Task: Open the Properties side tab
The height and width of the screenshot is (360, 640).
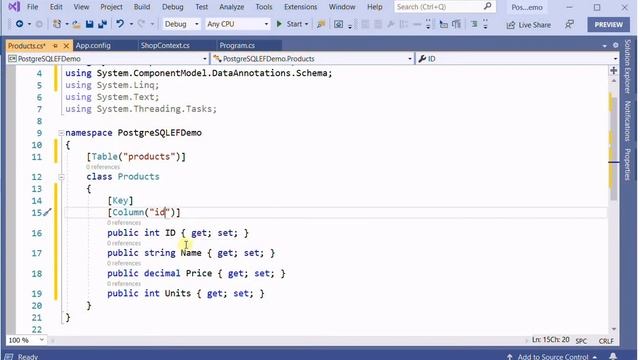Action: point(628,164)
